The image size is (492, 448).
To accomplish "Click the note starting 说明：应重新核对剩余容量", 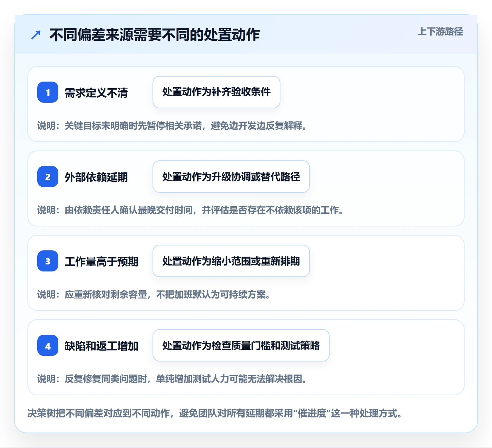I will click(154, 294).
